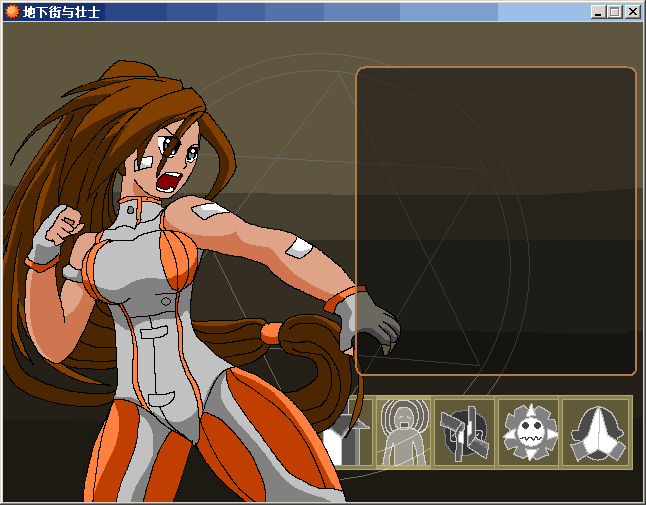The image size is (646, 505).
Task: Select the hooded helmet skill icon
Action: point(597,432)
